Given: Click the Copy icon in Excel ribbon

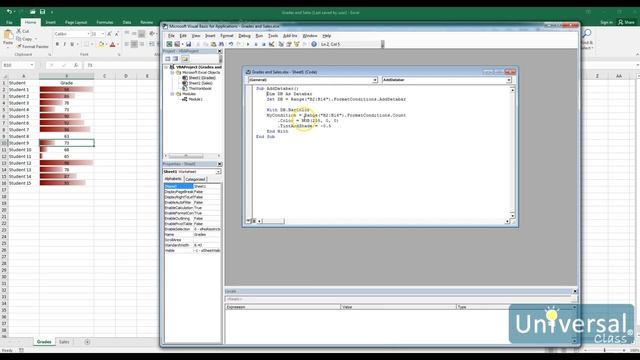Looking at the screenshot, I should [x=19, y=39].
